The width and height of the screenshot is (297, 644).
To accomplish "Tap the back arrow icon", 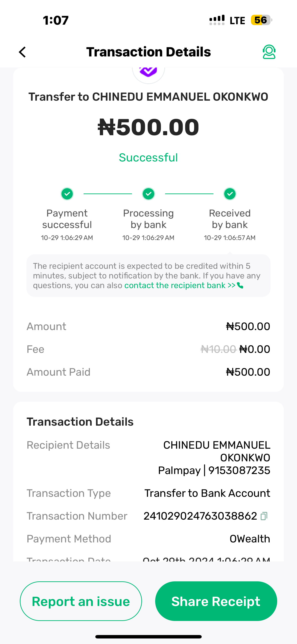I will pyautogui.click(x=23, y=52).
